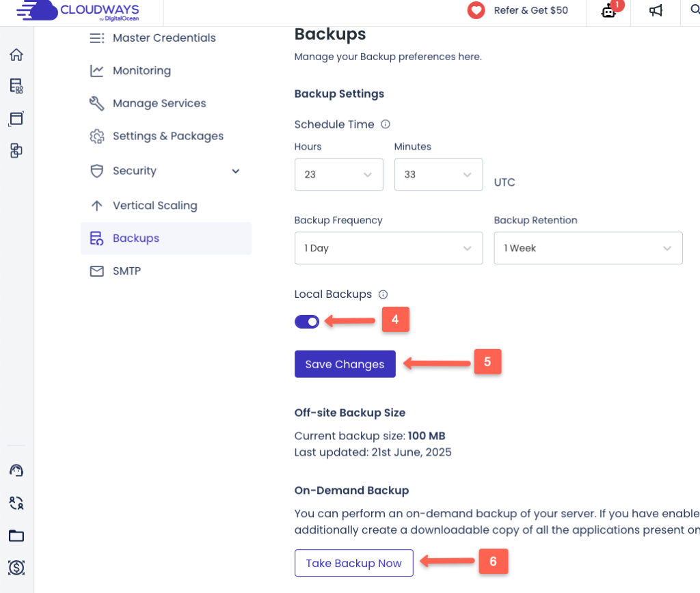Open the Applications icon in the sidebar
Screen dimensions: 700x593
pyautogui.click(x=16, y=118)
